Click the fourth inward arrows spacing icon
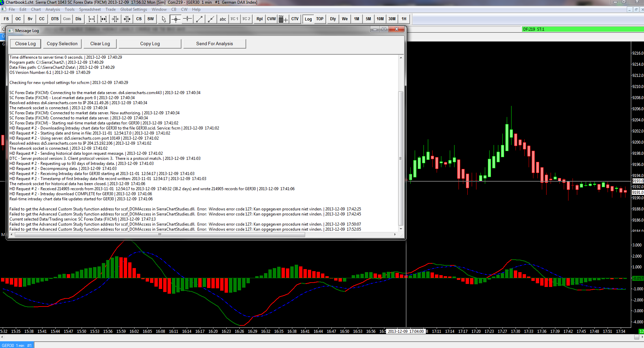Image resolution: width=644 pixels, height=348 pixels. coord(127,19)
